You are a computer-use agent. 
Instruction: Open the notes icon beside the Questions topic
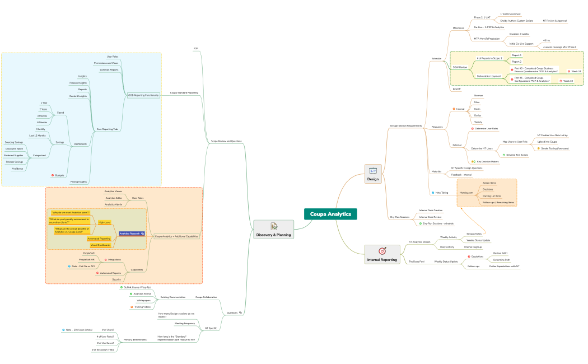point(240,312)
